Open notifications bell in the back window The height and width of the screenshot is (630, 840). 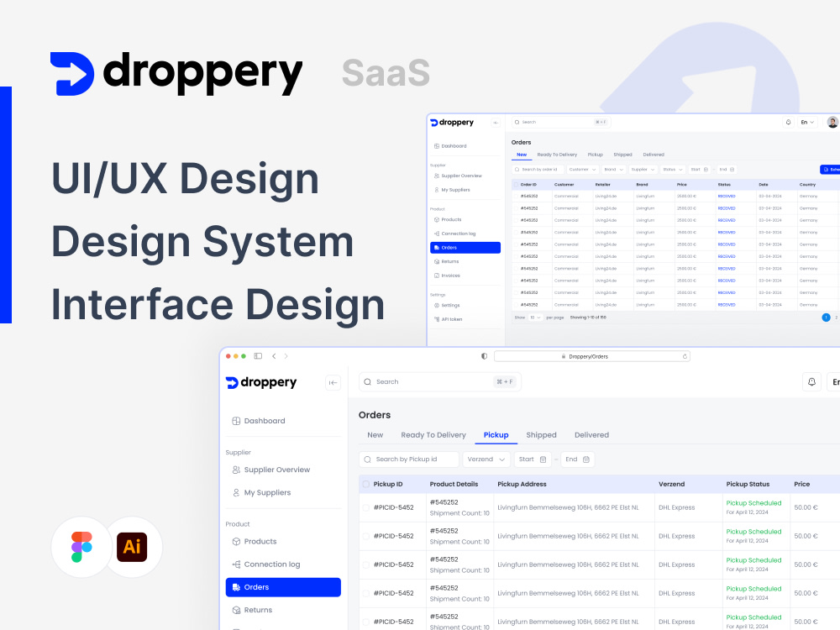coord(788,122)
